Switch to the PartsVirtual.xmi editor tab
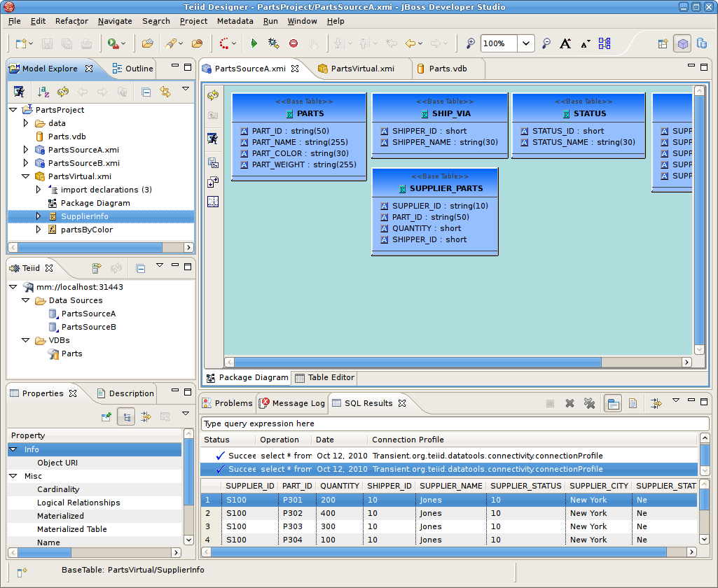Screen dimensions: 718x588 coord(357,69)
